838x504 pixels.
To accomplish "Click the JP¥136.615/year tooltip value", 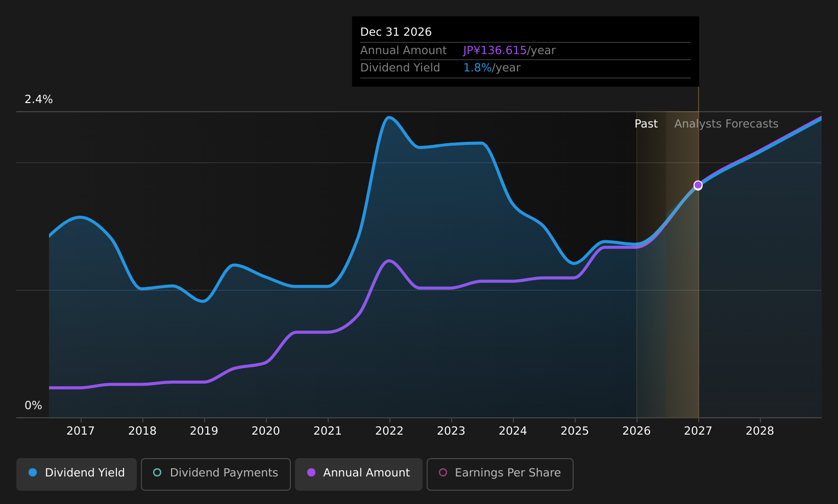I will click(509, 51).
